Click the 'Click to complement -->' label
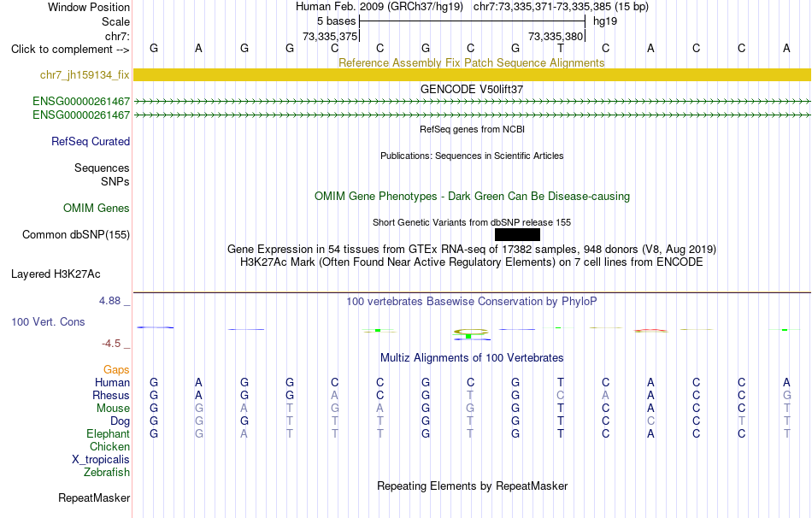 [x=70, y=50]
